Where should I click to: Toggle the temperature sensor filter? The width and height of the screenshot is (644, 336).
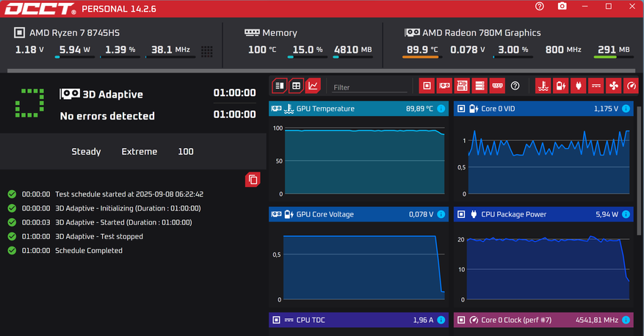tap(543, 86)
